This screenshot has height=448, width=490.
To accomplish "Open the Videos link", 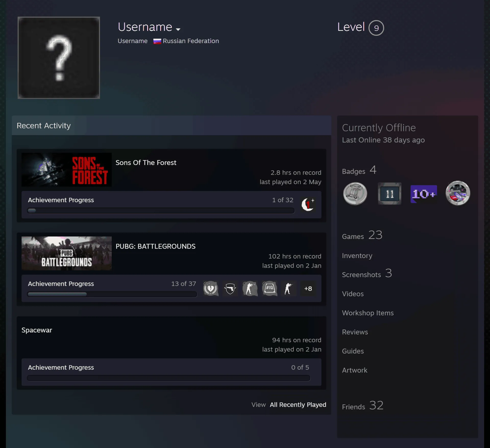I will [353, 294].
